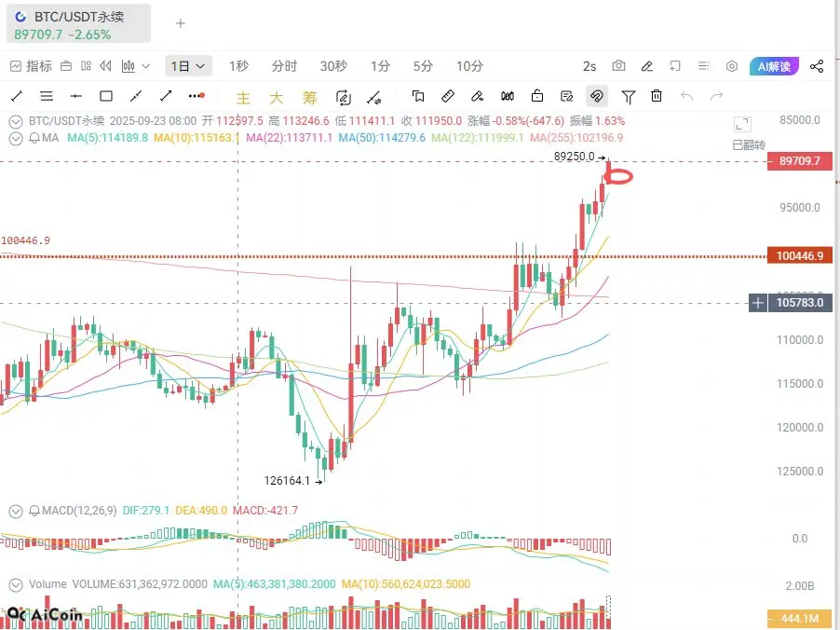Switch to the 5分 timeframe
Screen dimensions: 840x630
(x=423, y=66)
